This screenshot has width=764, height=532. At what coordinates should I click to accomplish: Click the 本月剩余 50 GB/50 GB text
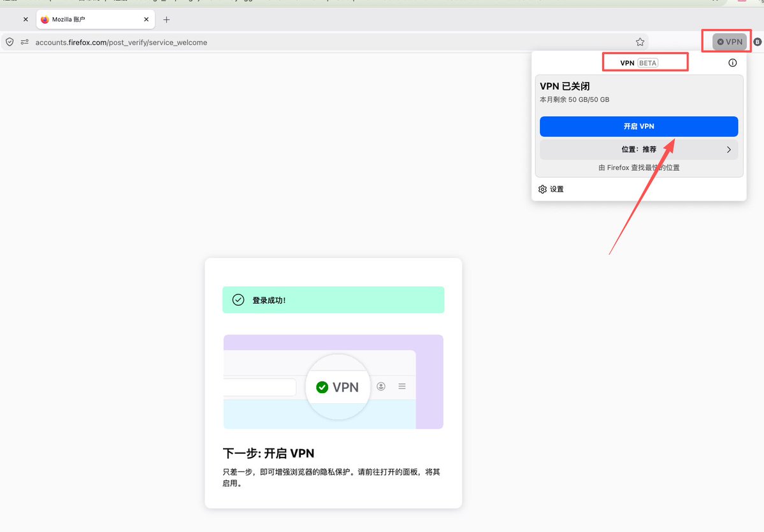575,99
